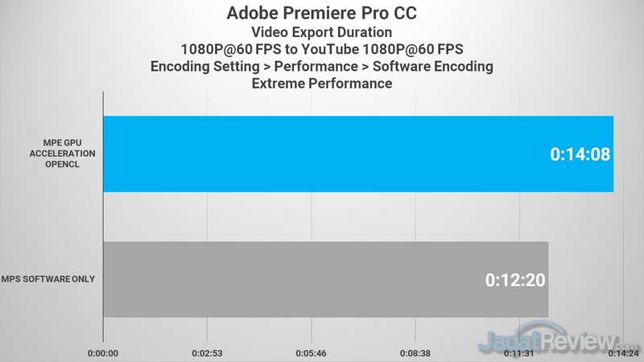Image resolution: width=644 pixels, height=362 pixels.
Task: Select the 0:12:20 data label
Action: 515,280
